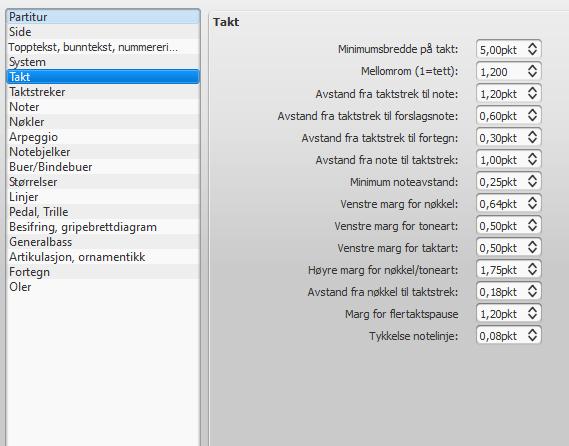Image resolution: width=569 pixels, height=446 pixels.
Task: Select Partitur in the style list
Action: point(103,17)
